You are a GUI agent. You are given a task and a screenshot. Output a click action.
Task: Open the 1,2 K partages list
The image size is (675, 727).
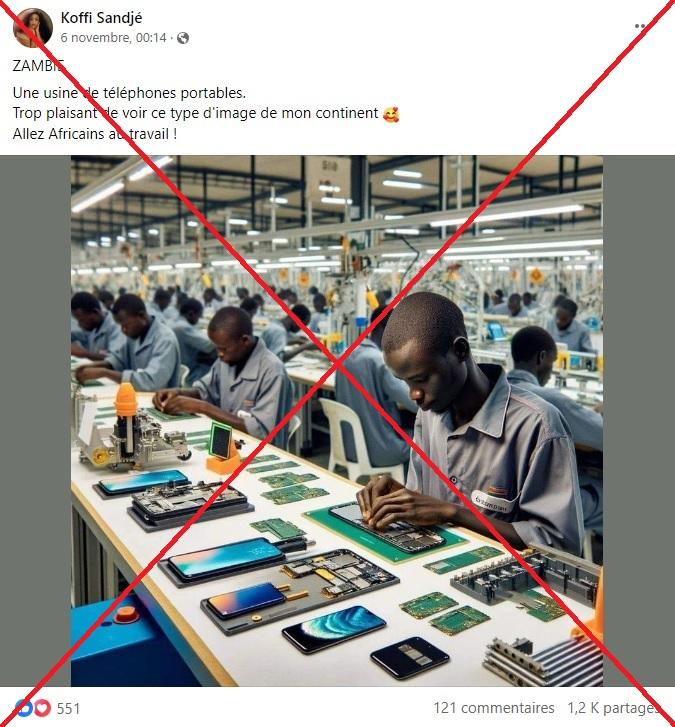[x=614, y=708]
